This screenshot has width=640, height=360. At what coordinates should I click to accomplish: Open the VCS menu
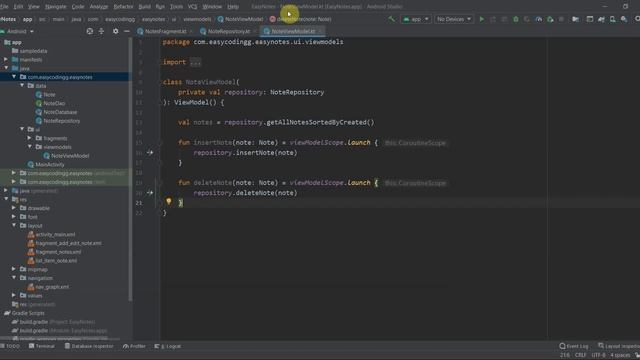point(192,7)
